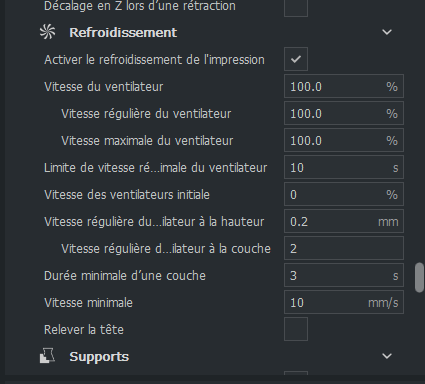Screen dimensions: 425x384
Task: Set Durée minimale d'une couche field
Action: 344,275
